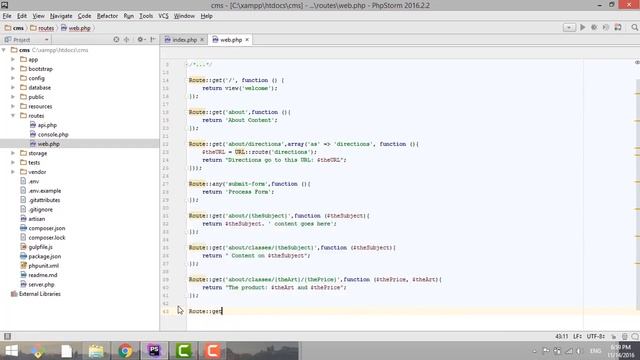Open Google Chrome from the taskbar
Image resolution: width=640 pixels, height=360 pixels.
point(125,351)
